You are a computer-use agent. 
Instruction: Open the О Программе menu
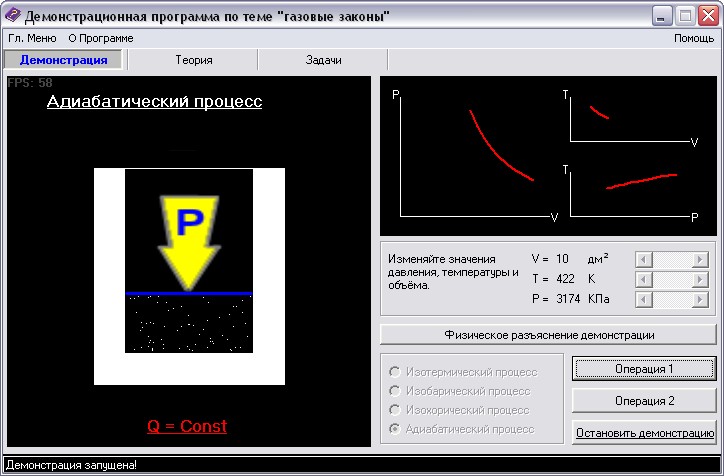[101, 38]
